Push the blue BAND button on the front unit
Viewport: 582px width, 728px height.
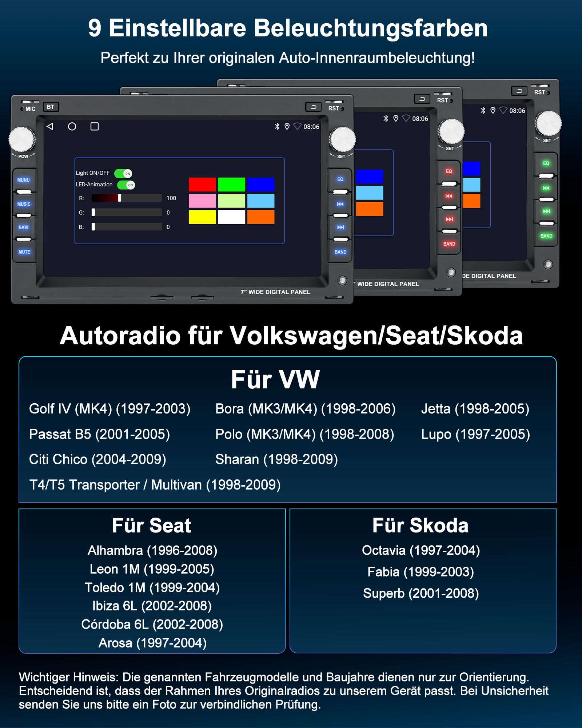point(340,252)
